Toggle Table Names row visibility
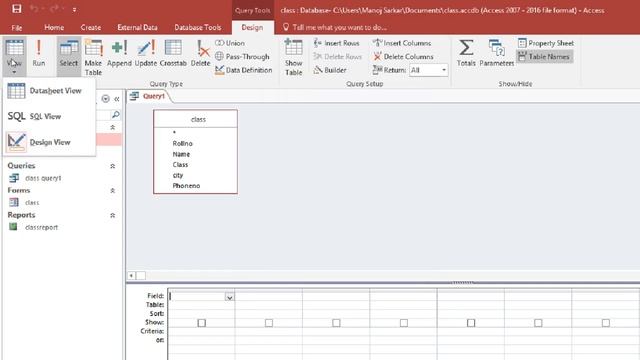This screenshot has height=360, width=640. 544,56
